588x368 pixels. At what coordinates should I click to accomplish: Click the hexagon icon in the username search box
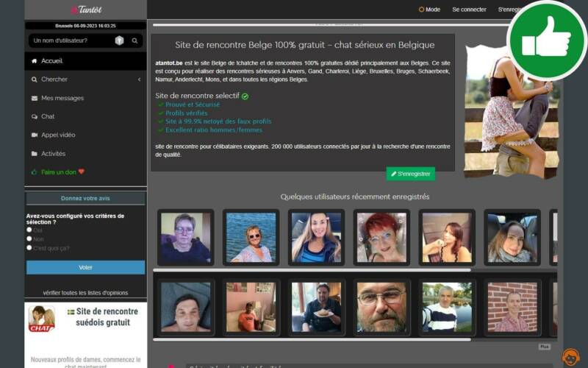click(x=119, y=40)
